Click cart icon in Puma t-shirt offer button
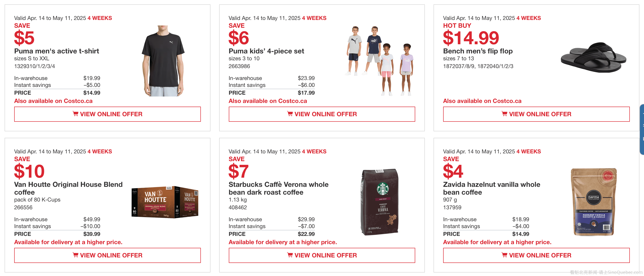This screenshot has width=644, height=276. click(75, 114)
